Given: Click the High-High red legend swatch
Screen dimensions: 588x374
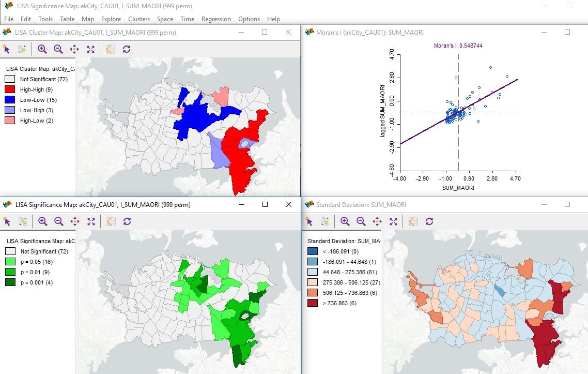Looking at the screenshot, I should pos(10,89).
